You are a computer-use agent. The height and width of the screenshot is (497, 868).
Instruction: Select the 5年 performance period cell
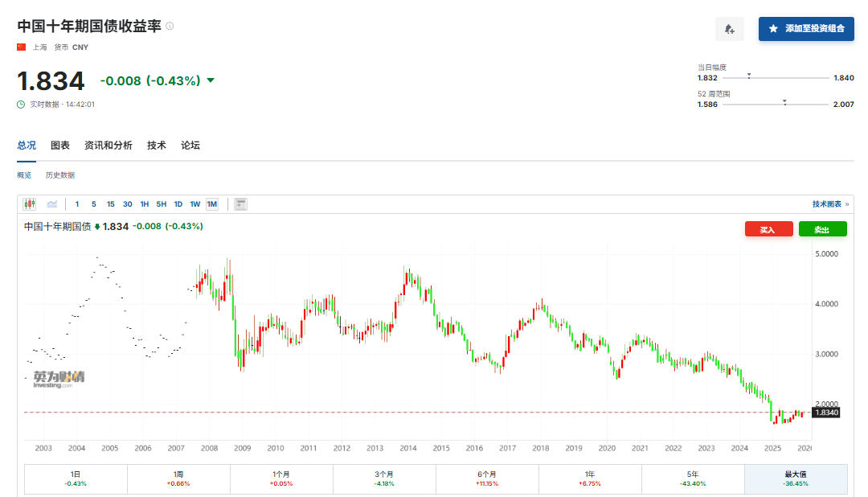692,479
